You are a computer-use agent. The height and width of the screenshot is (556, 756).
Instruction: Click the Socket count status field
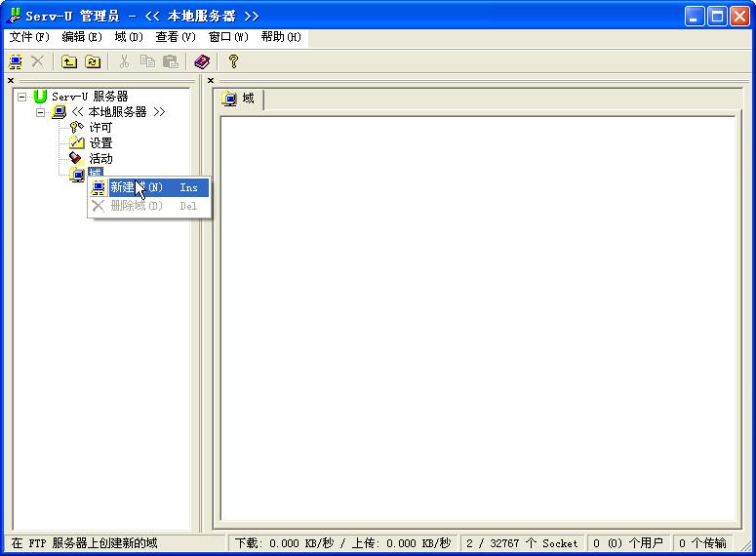[522, 543]
